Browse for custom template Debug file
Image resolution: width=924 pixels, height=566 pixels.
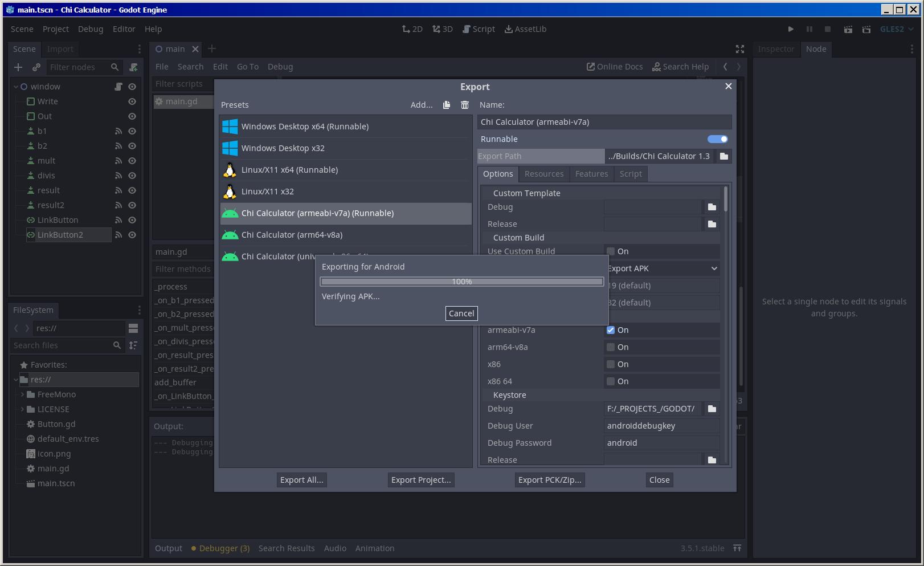tap(712, 207)
